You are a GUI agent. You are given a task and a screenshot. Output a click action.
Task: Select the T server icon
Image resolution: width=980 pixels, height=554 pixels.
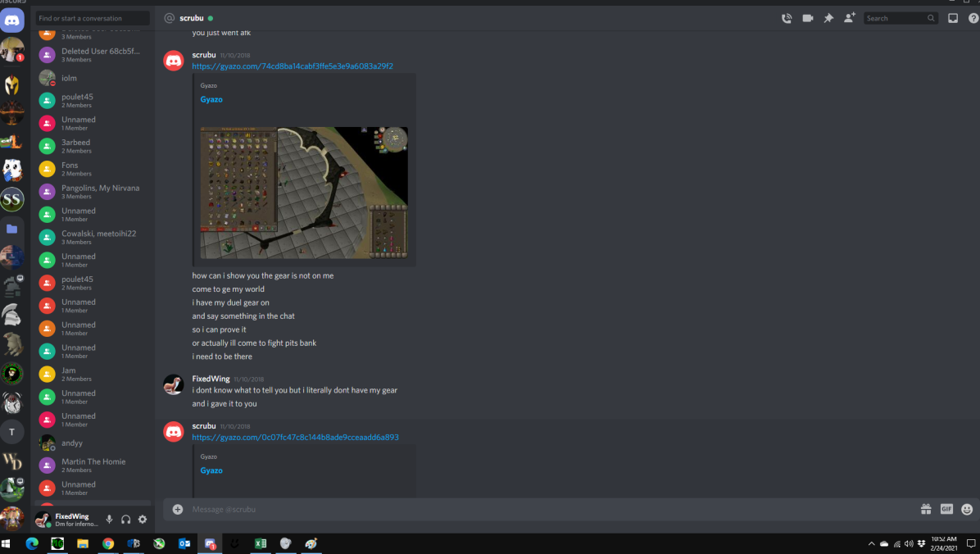pos(11,432)
